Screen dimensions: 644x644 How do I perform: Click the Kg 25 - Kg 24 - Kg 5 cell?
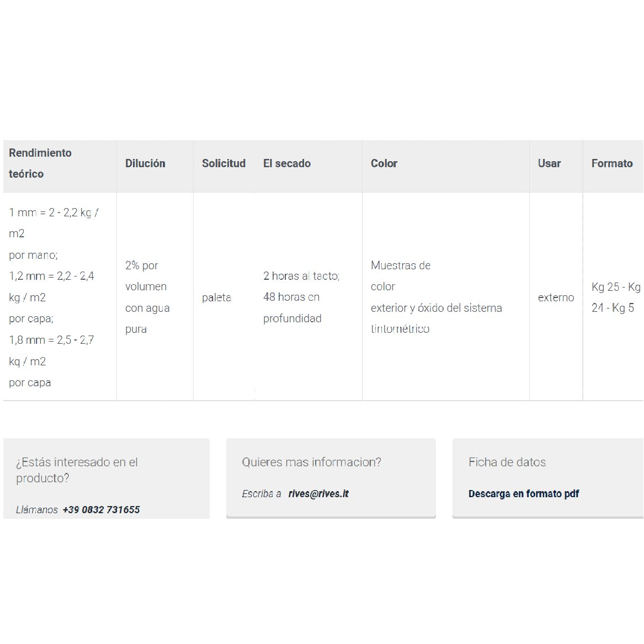coord(616,297)
